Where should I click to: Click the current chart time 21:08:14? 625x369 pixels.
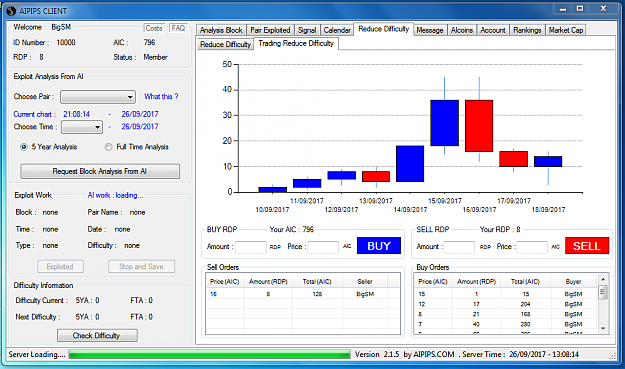click(77, 114)
